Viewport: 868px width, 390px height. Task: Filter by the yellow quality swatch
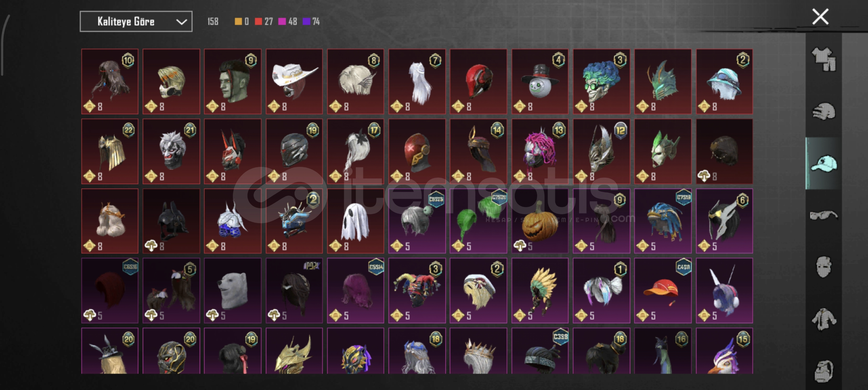point(238,22)
